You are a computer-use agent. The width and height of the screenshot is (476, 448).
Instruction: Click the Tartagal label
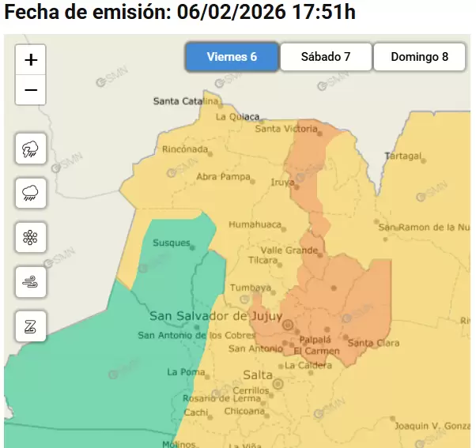pos(403,156)
